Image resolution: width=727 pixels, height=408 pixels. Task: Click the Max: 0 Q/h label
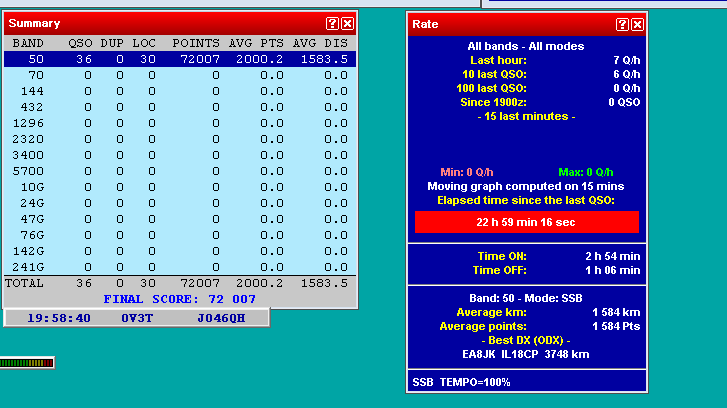tap(586, 172)
